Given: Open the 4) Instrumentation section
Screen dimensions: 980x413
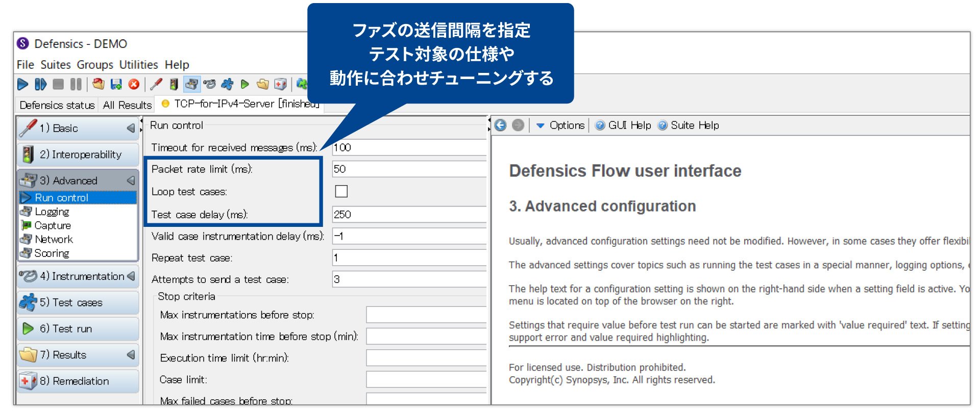Looking at the screenshot, I should tap(78, 276).
